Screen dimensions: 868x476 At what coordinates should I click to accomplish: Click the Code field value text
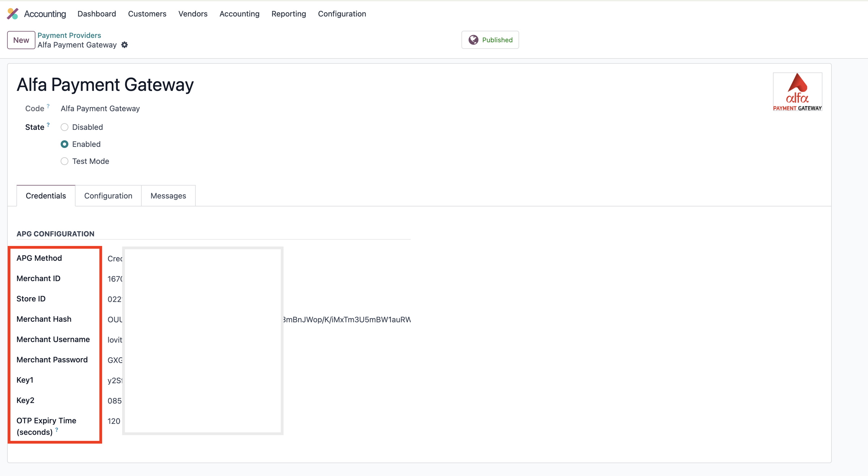(100, 109)
